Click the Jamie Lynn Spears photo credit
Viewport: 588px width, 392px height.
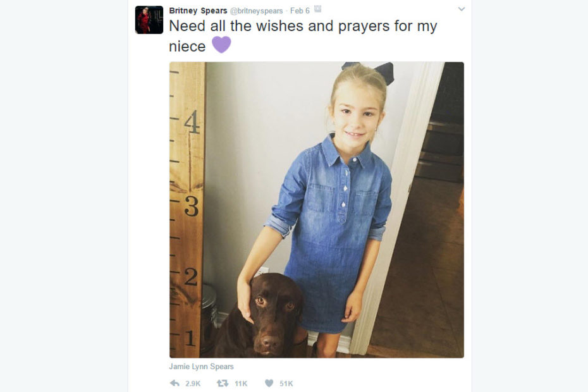202,367
